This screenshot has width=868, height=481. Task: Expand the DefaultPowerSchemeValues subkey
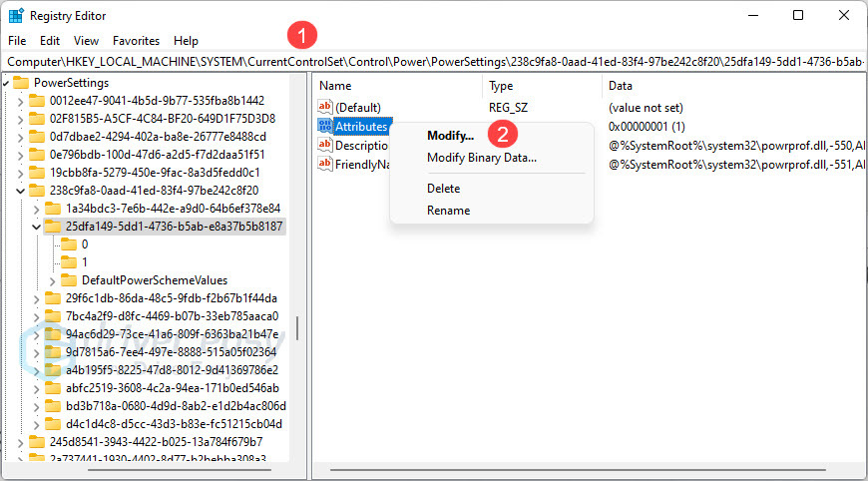53,280
